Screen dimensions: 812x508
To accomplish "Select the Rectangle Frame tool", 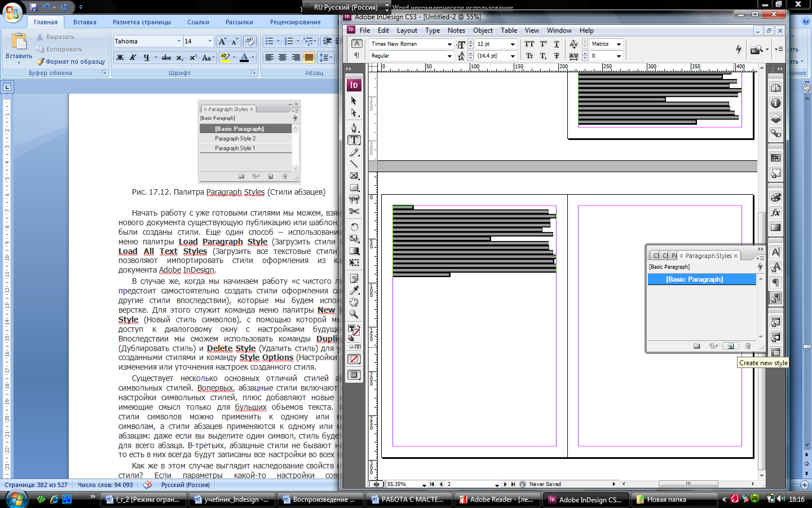I will 354,176.
